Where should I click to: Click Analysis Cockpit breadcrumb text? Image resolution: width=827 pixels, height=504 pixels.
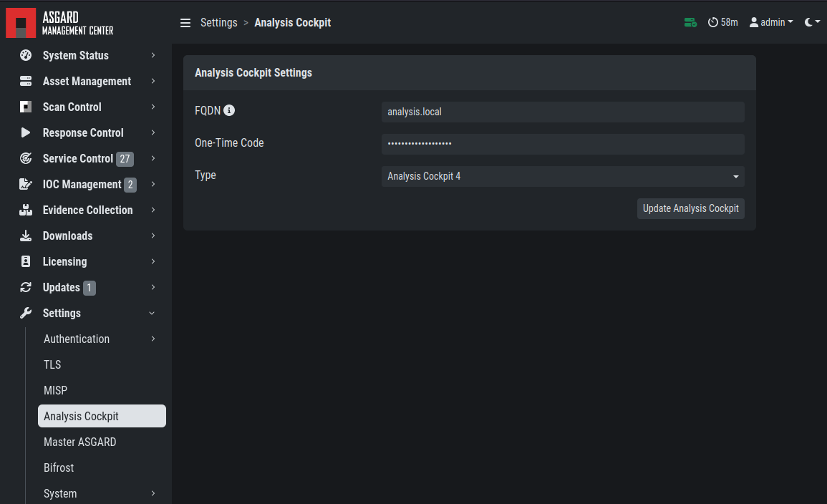point(293,23)
